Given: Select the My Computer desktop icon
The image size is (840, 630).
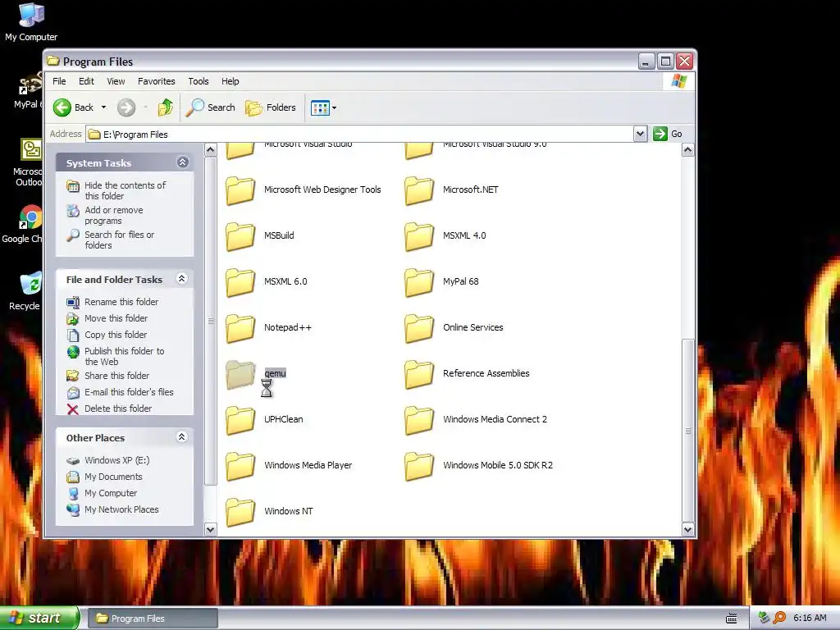Looking at the screenshot, I should [31, 22].
